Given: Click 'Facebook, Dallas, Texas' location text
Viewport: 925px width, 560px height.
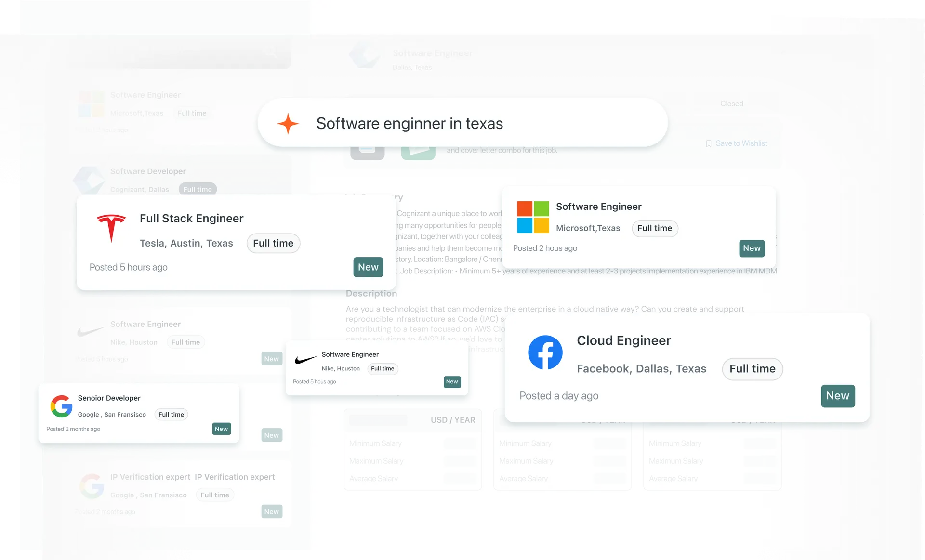Looking at the screenshot, I should [642, 369].
